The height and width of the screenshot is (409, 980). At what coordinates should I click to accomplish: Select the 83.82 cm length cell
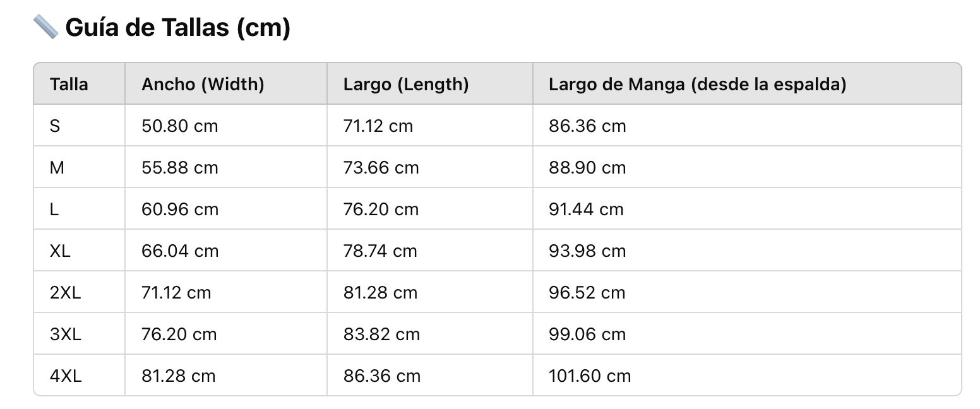coord(381,335)
